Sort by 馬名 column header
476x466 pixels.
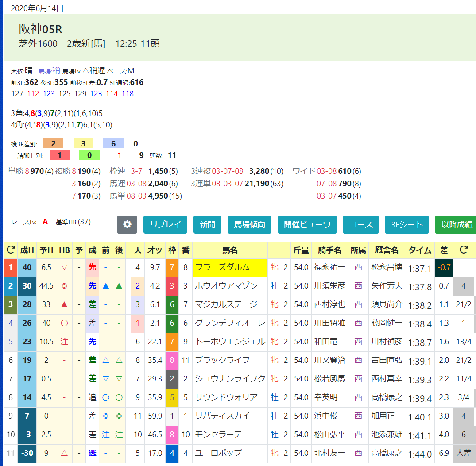230,250
